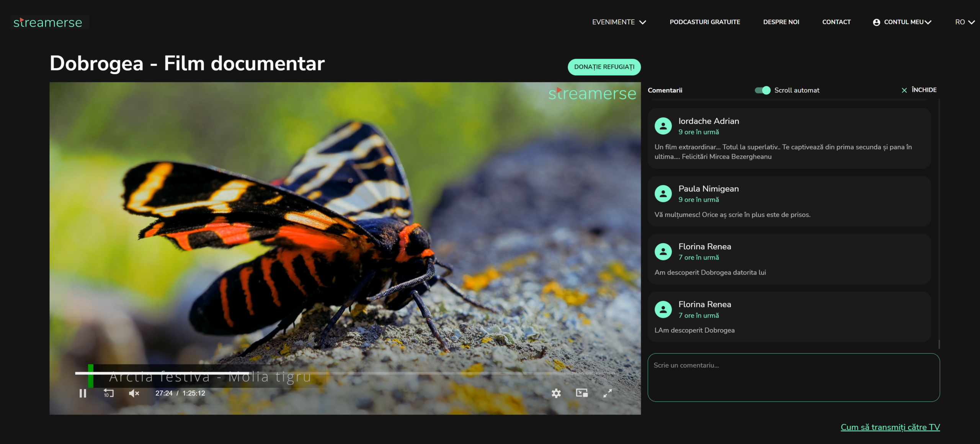Open Cum să transmiți către TV link
Image resolution: width=980 pixels, height=444 pixels.
(890, 427)
